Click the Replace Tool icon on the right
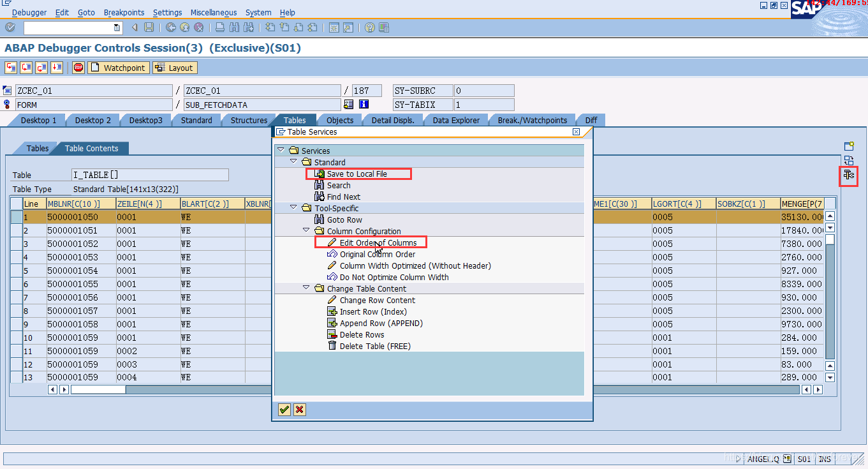This screenshot has height=469, width=868. click(849, 160)
